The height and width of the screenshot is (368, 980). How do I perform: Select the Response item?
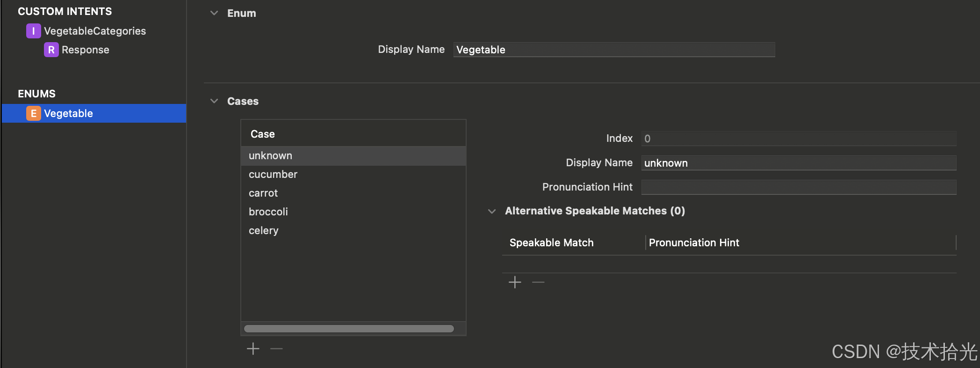[85, 50]
